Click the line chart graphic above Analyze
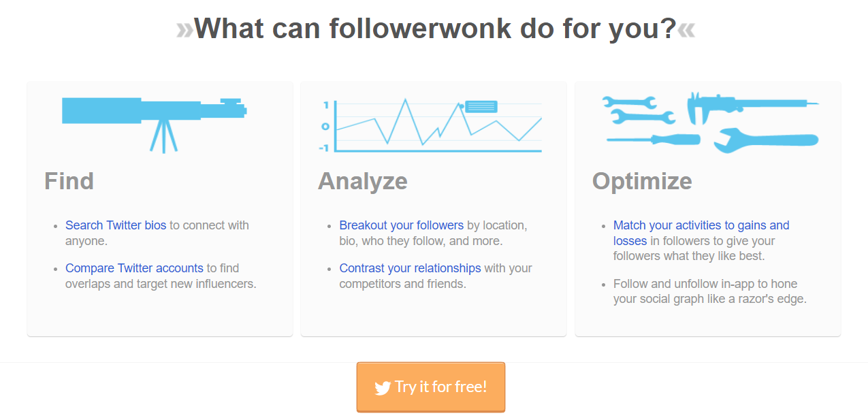The image size is (868, 420). click(x=432, y=125)
